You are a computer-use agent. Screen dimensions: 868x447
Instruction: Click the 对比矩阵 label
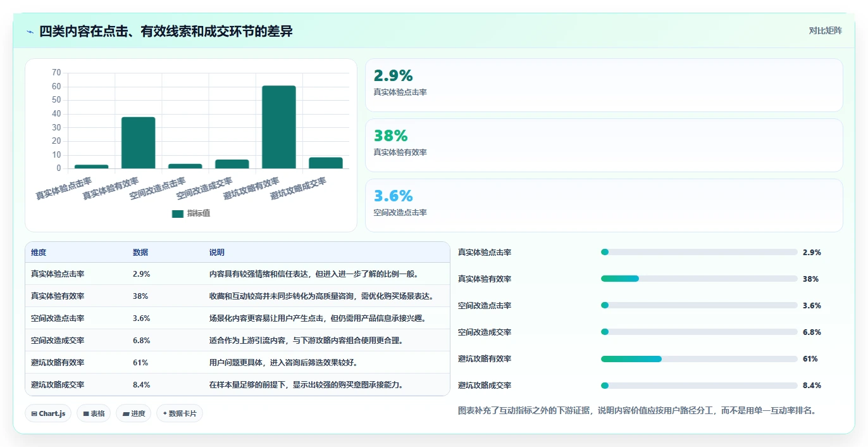[826, 30]
